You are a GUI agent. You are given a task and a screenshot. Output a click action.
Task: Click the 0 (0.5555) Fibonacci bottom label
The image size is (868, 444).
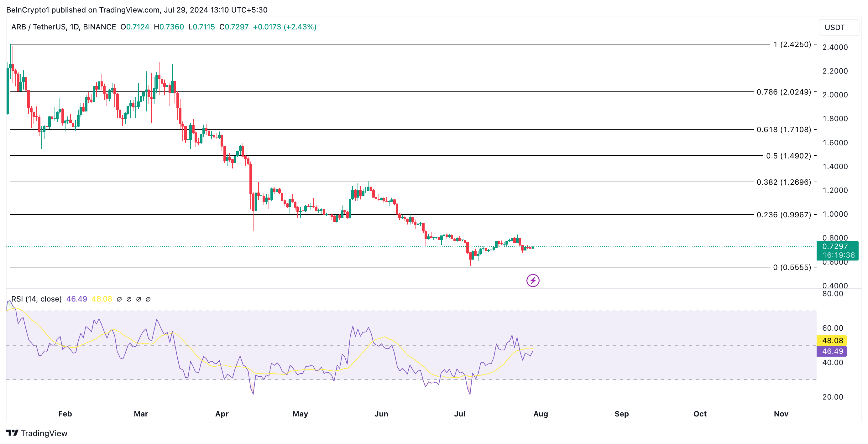[792, 267]
